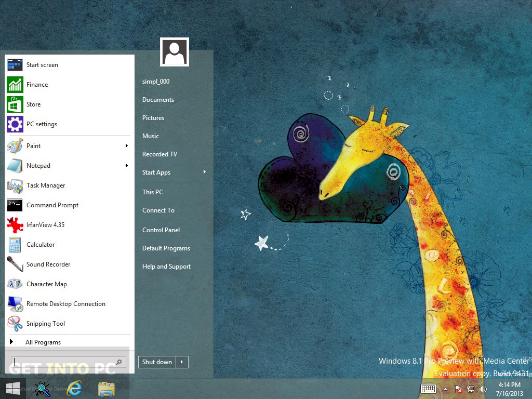
Task: Open Default Programs
Action: click(x=166, y=248)
